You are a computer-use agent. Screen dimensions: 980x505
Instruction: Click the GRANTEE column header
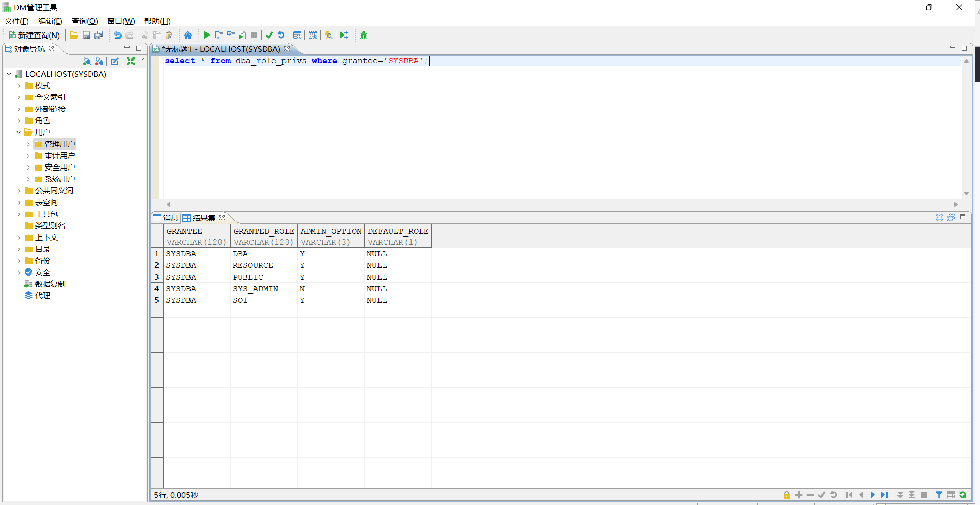197,236
